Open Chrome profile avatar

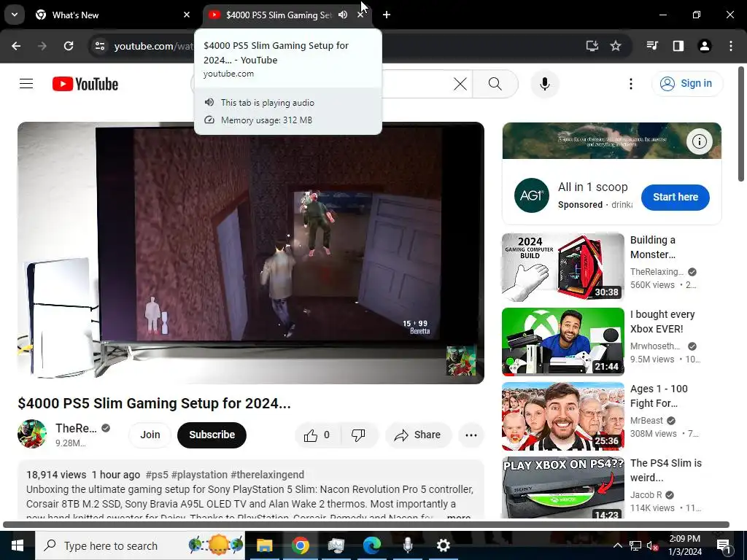tap(704, 46)
